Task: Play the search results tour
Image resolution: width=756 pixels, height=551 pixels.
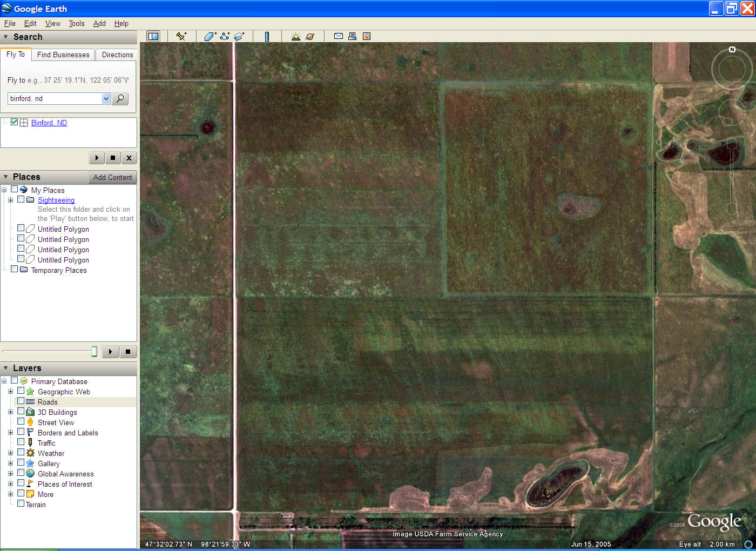Action: coord(97,158)
